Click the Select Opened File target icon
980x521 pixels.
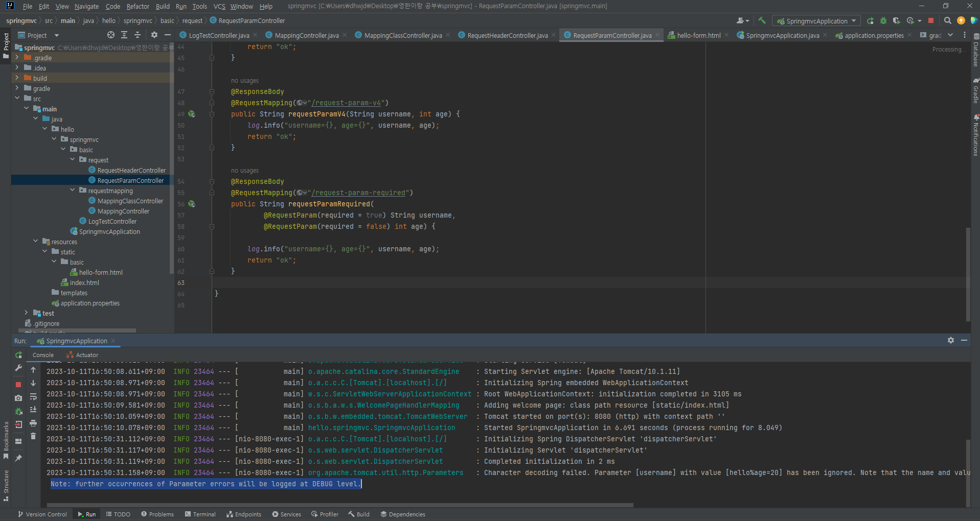pyautogui.click(x=111, y=35)
